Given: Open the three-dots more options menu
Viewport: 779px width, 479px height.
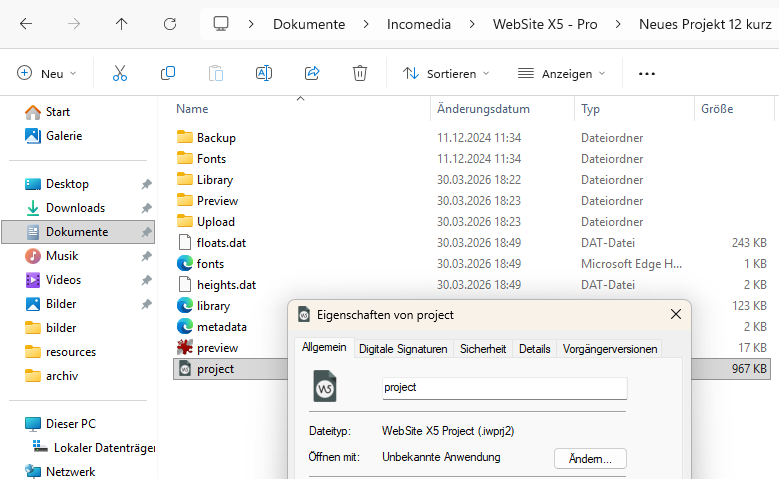Looking at the screenshot, I should tap(646, 73).
